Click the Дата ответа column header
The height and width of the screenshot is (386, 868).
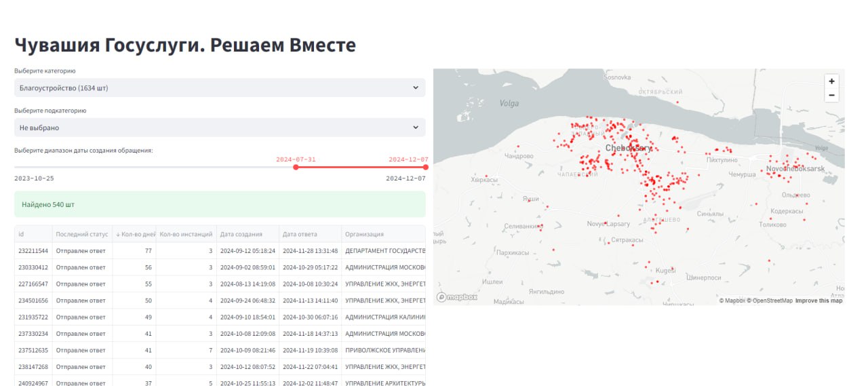300,234
